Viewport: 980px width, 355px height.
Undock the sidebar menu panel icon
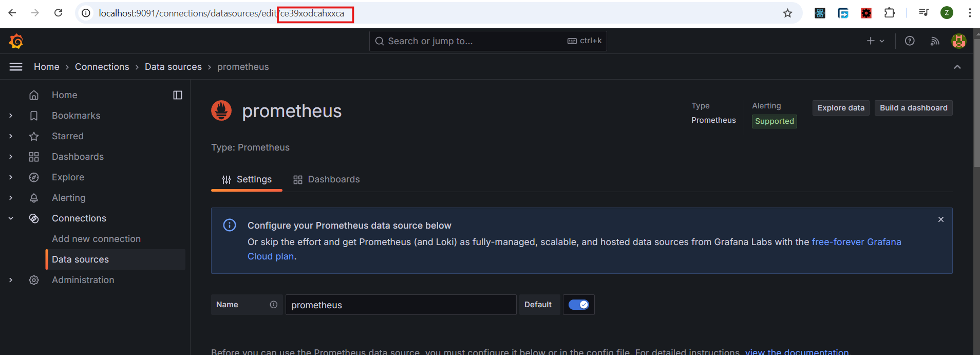click(178, 95)
